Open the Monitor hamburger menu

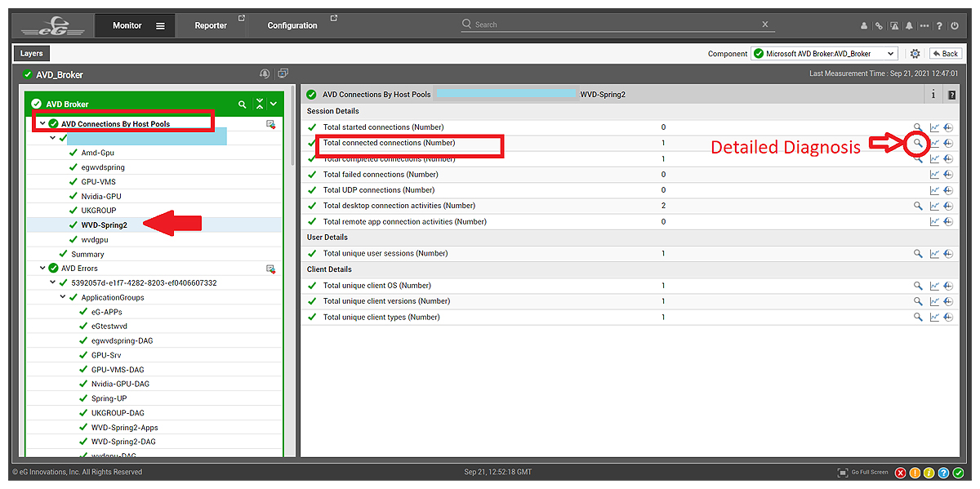click(160, 26)
